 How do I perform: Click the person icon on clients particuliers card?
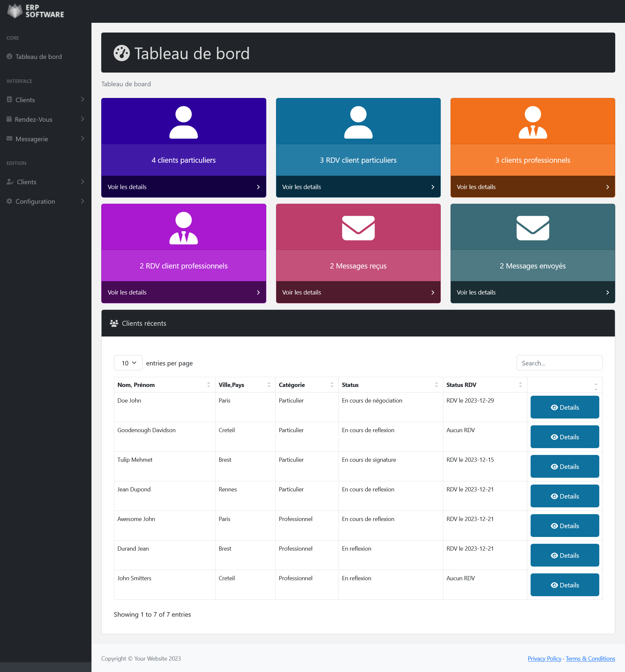click(183, 122)
